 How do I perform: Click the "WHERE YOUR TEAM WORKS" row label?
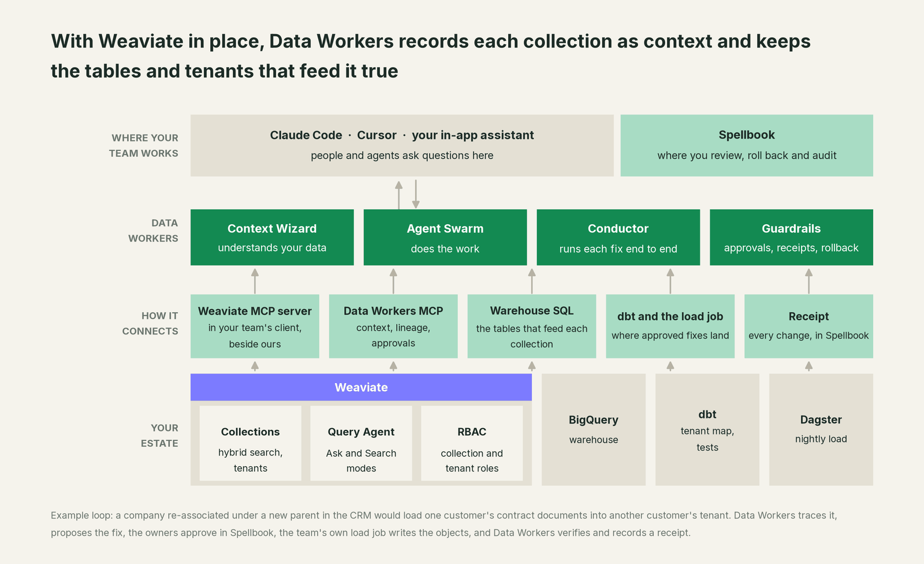144,146
